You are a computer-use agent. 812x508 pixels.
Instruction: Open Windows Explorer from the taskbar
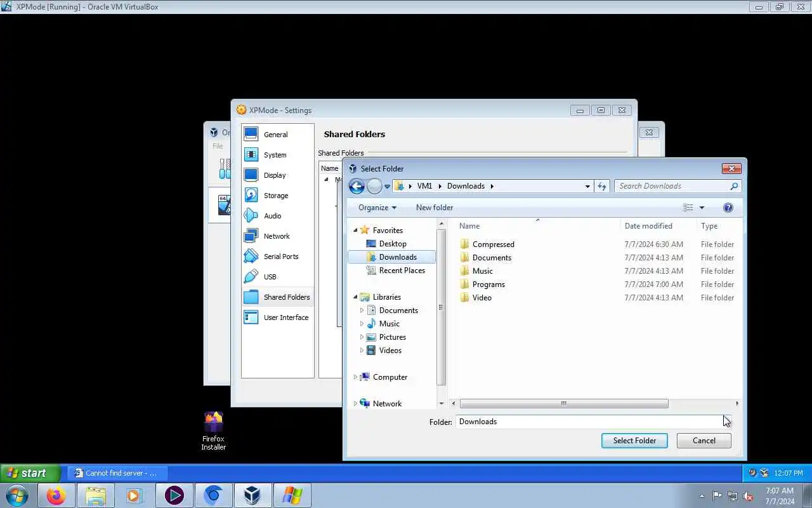95,495
